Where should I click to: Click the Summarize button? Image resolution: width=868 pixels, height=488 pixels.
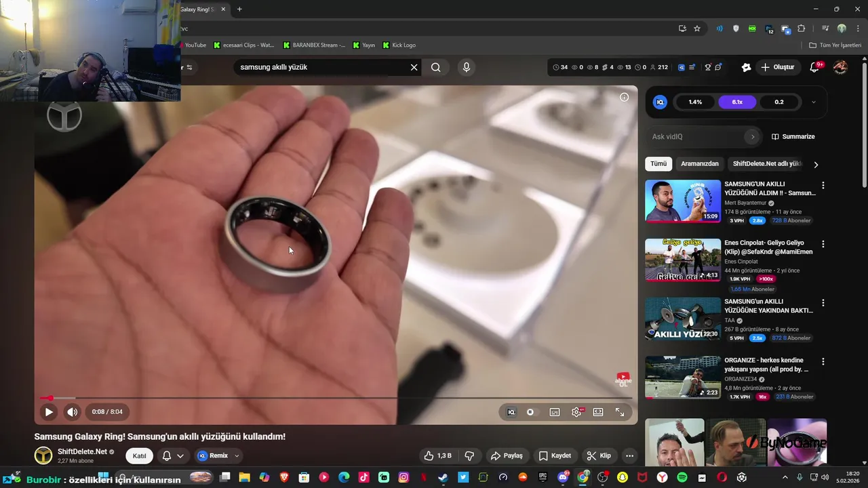tap(793, 137)
